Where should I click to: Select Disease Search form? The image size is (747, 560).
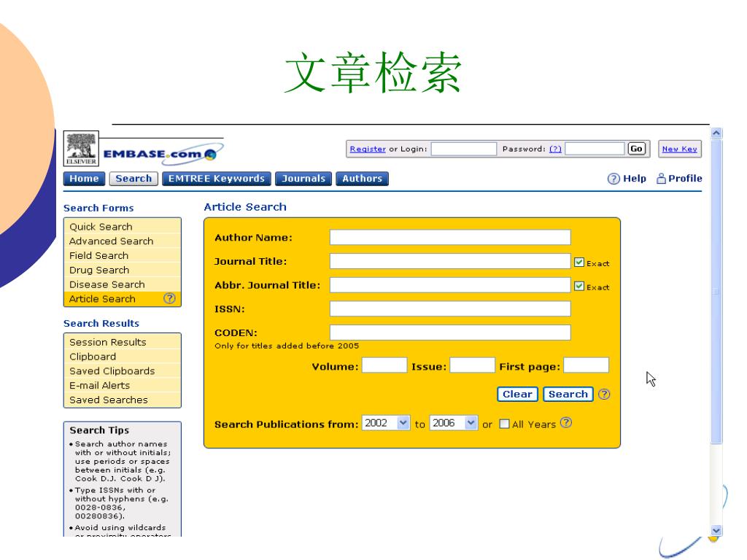122,284
